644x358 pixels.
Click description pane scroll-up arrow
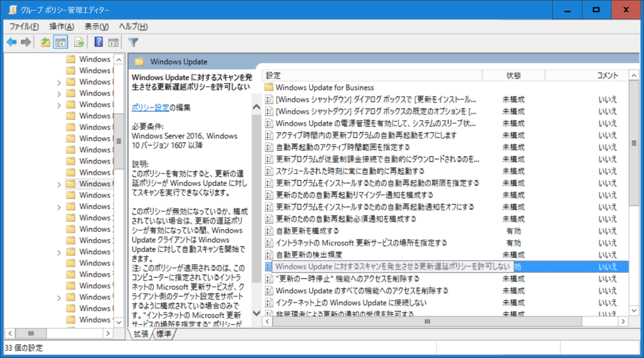[x=255, y=107]
